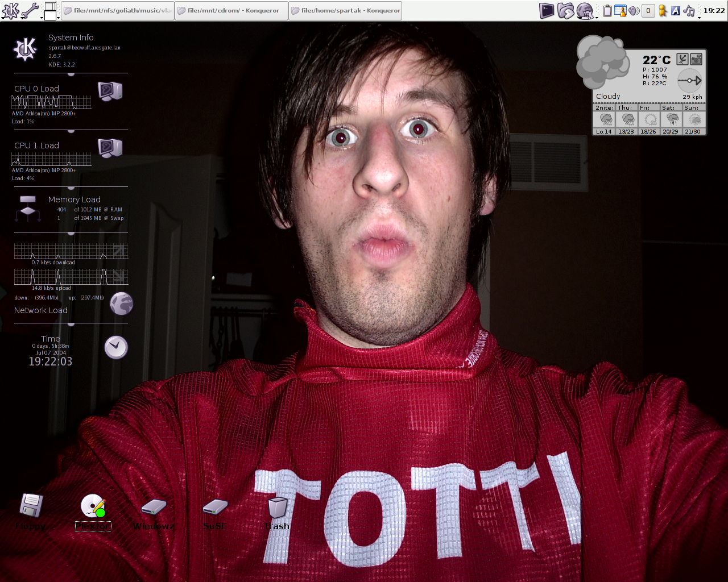Image resolution: width=728 pixels, height=582 pixels.
Task: Open the music notes tray icon
Action: [x=689, y=10]
